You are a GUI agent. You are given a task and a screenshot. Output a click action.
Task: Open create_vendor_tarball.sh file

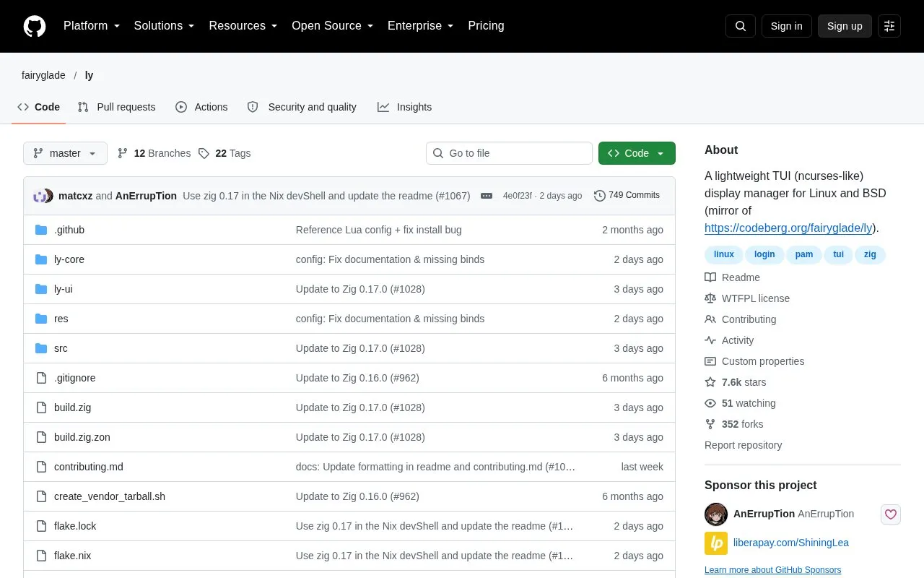point(110,496)
